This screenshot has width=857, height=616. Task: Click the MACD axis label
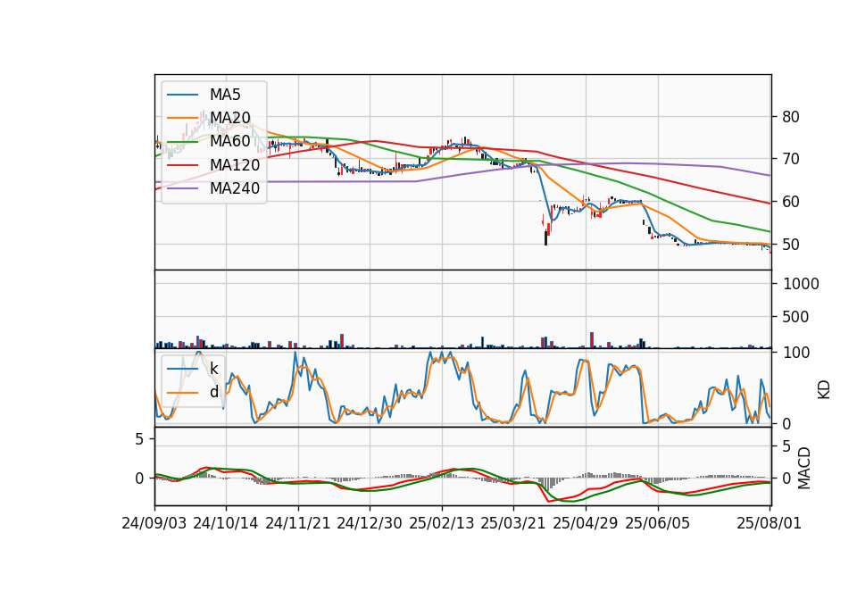click(x=804, y=468)
